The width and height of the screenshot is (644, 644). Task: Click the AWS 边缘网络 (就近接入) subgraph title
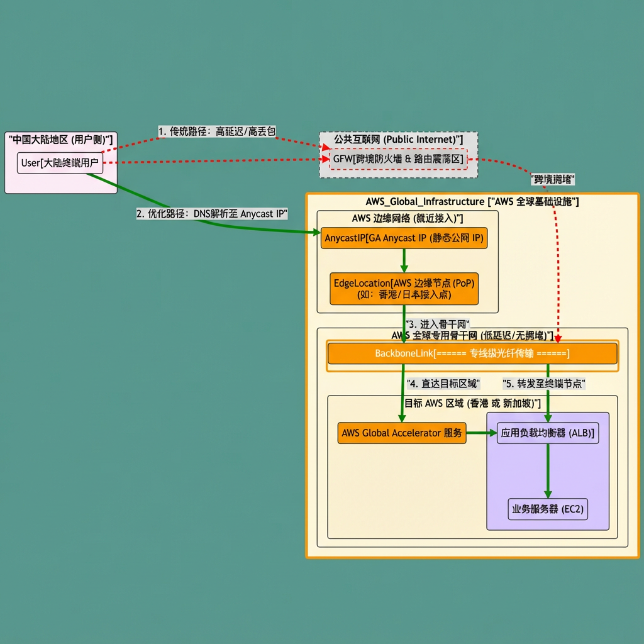(407, 218)
